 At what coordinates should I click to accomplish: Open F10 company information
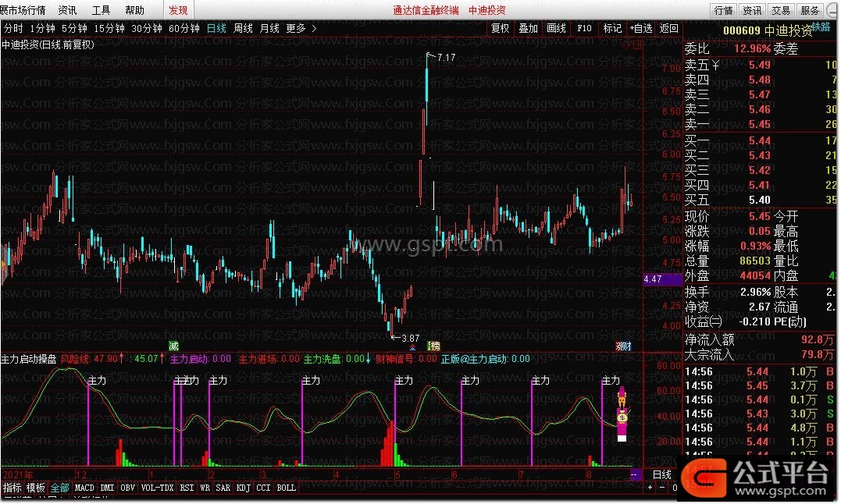point(584,28)
